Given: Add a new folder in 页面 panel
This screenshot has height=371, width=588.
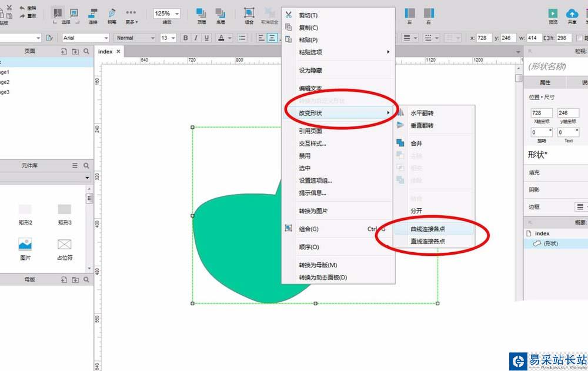Looking at the screenshot, I should pyautogui.click(x=75, y=51).
